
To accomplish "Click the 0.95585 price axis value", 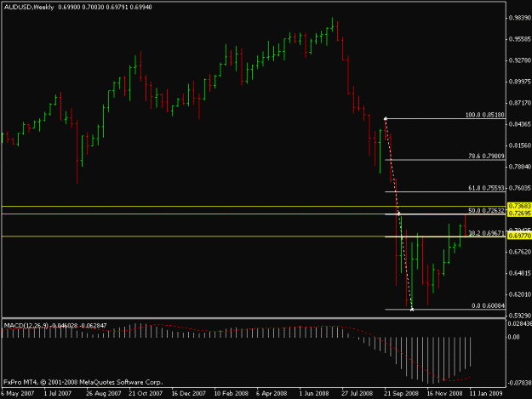I will 520,39.
